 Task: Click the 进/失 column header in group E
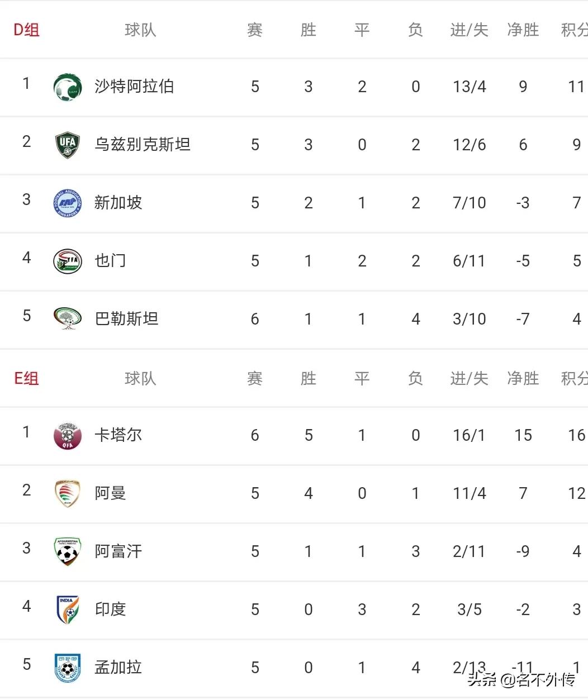[x=469, y=379]
